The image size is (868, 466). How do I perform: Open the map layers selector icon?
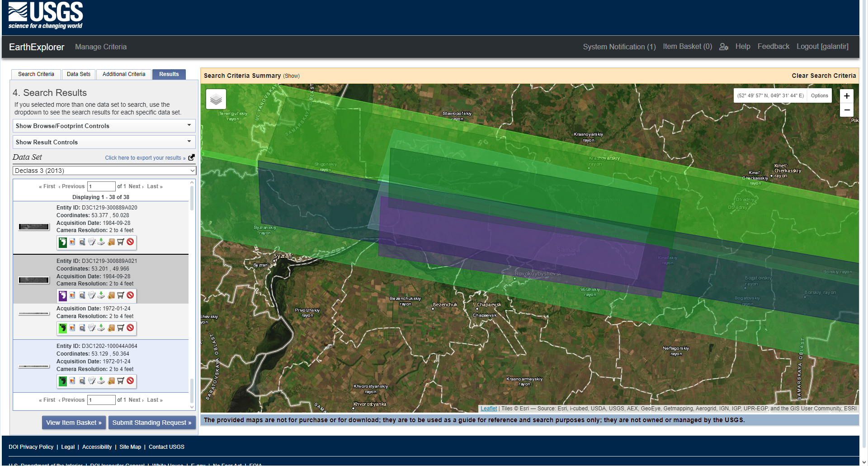click(216, 99)
